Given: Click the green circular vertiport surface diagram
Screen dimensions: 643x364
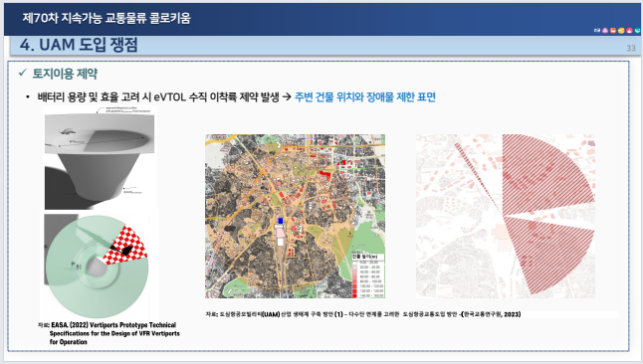Looking at the screenshot, I should (x=98, y=266).
